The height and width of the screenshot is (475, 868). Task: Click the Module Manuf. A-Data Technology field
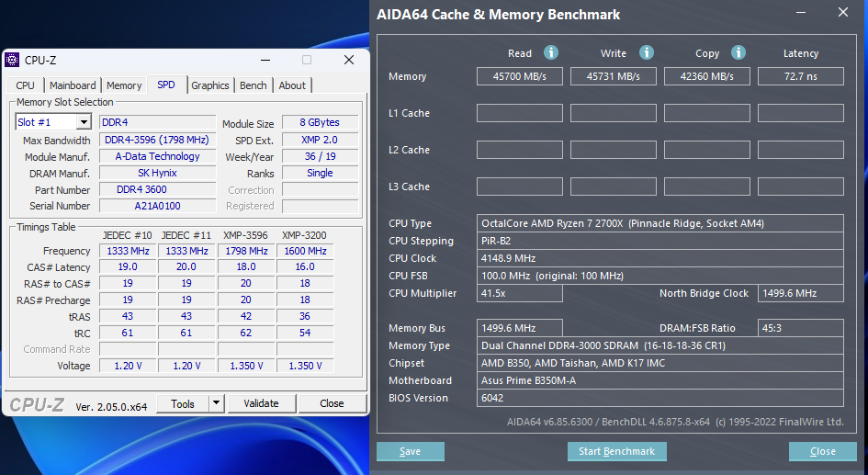(157, 156)
